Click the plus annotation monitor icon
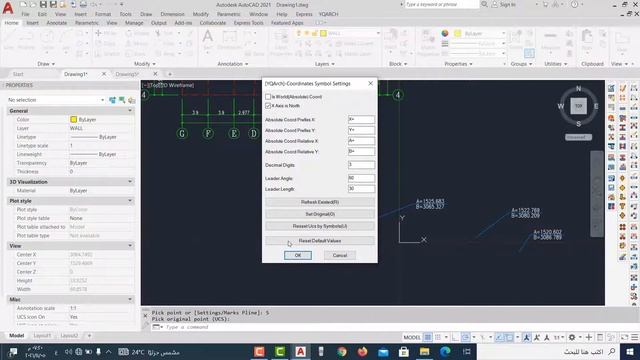Image resolution: width=640 pixels, height=360 pixels. (589, 337)
